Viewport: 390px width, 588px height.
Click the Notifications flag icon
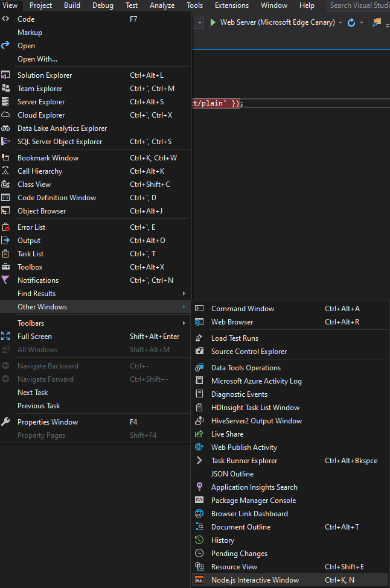6,280
